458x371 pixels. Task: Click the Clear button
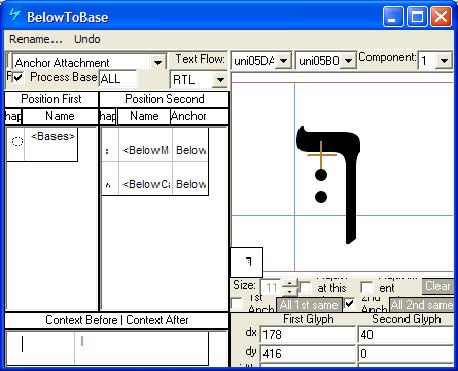coord(437,286)
